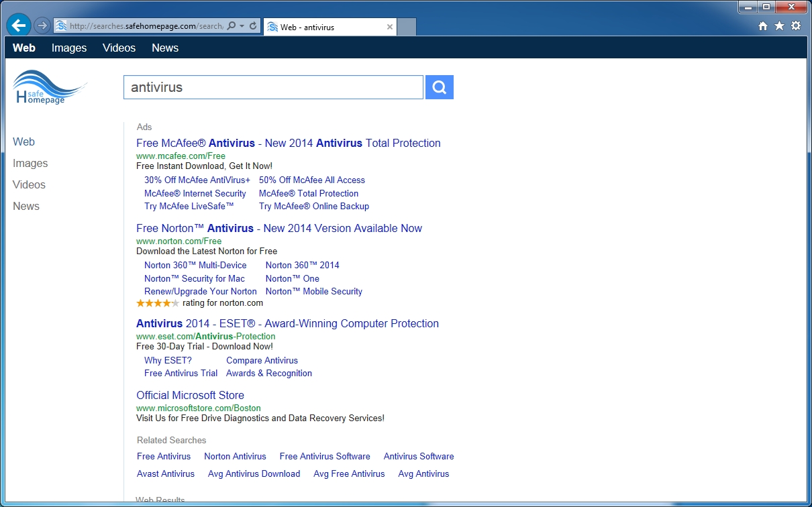The width and height of the screenshot is (812, 507).
Task: Open the Home page
Action: (762, 25)
